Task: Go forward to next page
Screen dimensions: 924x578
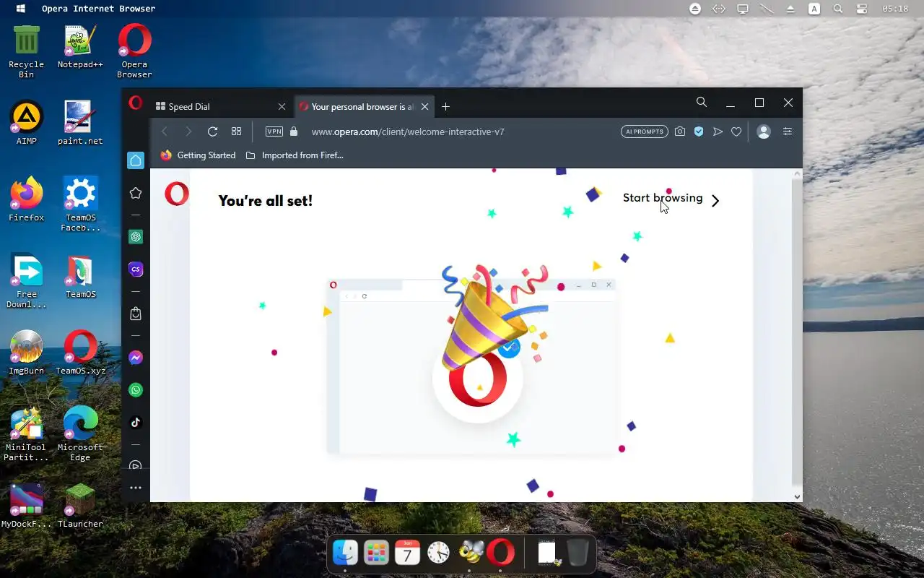Action: click(x=188, y=131)
